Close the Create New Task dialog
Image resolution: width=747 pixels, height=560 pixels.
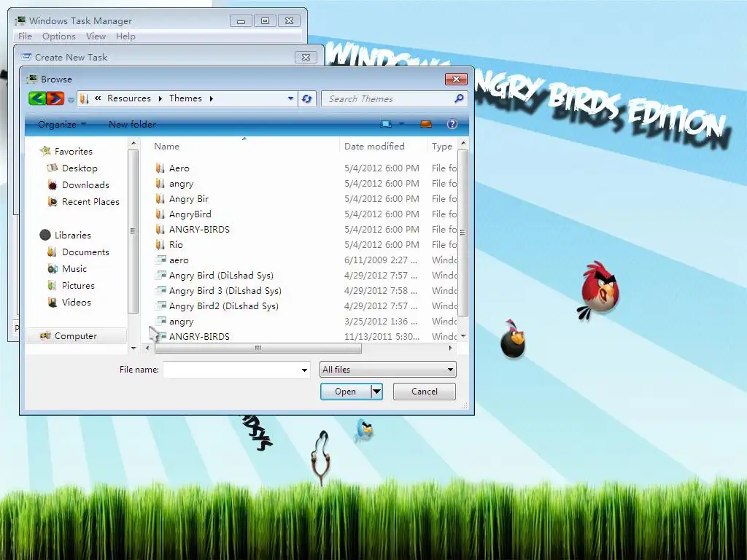pyautogui.click(x=306, y=57)
